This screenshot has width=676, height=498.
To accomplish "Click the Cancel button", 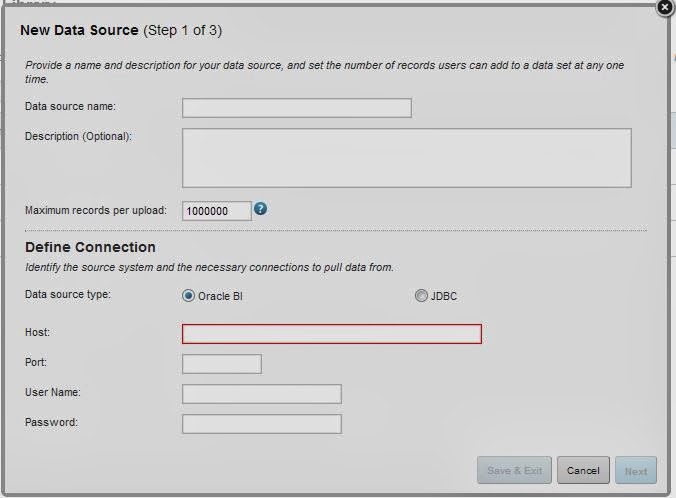I will (x=583, y=470).
